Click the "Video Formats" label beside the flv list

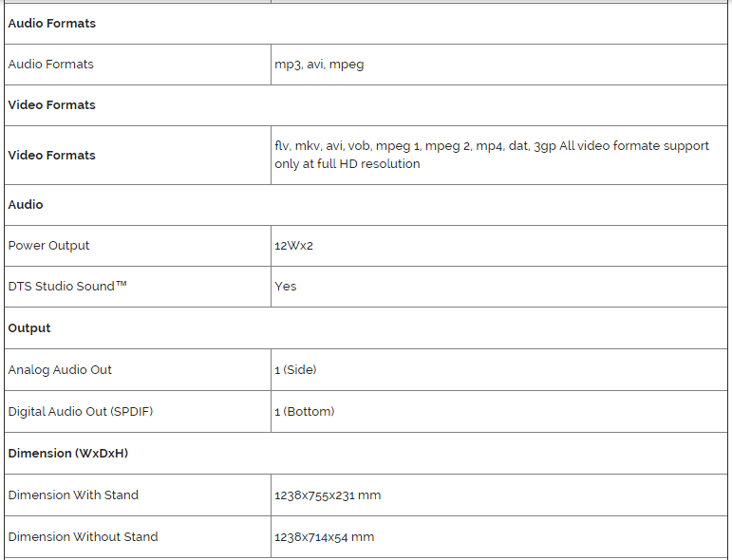[x=51, y=156]
